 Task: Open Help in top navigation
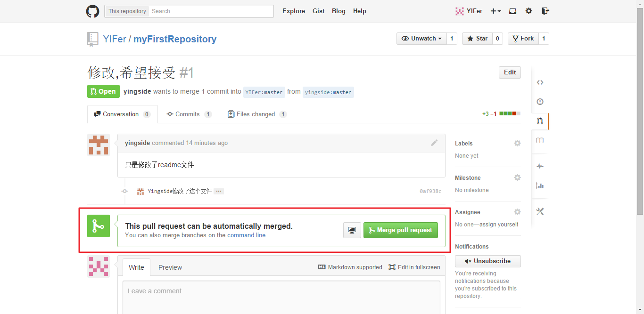[x=360, y=11]
